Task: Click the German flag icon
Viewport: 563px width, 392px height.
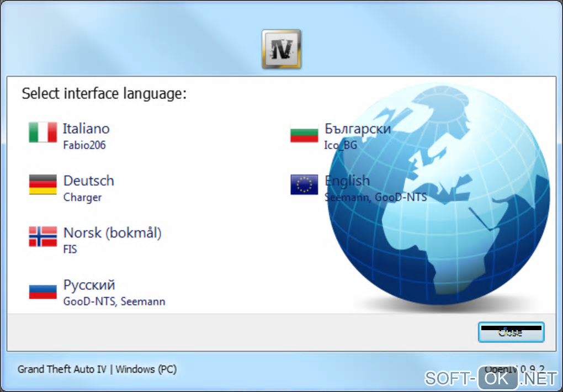Action: (43, 184)
